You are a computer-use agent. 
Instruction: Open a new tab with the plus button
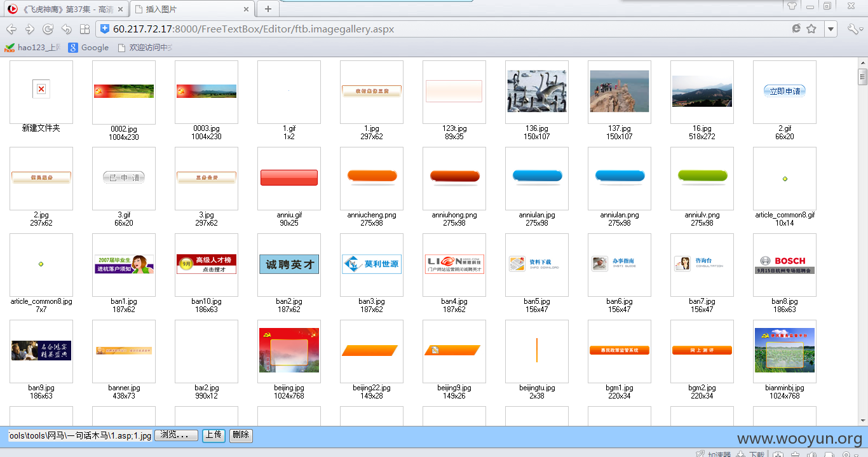coord(268,9)
